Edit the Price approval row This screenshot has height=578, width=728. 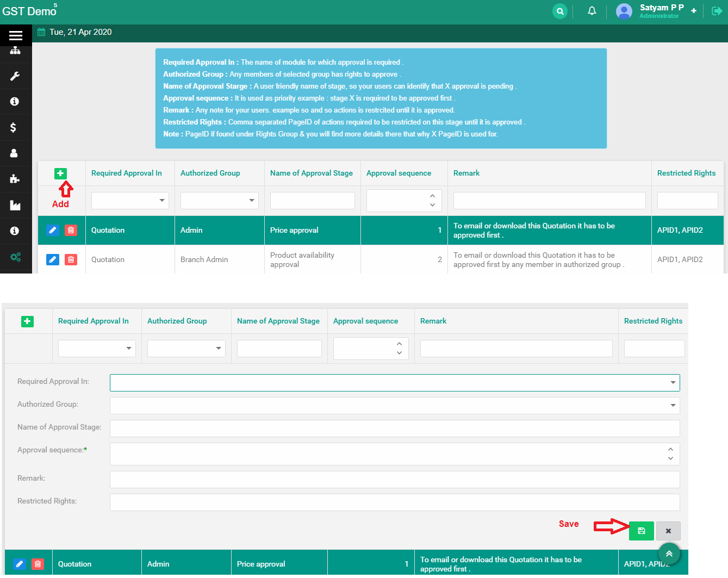tap(53, 230)
